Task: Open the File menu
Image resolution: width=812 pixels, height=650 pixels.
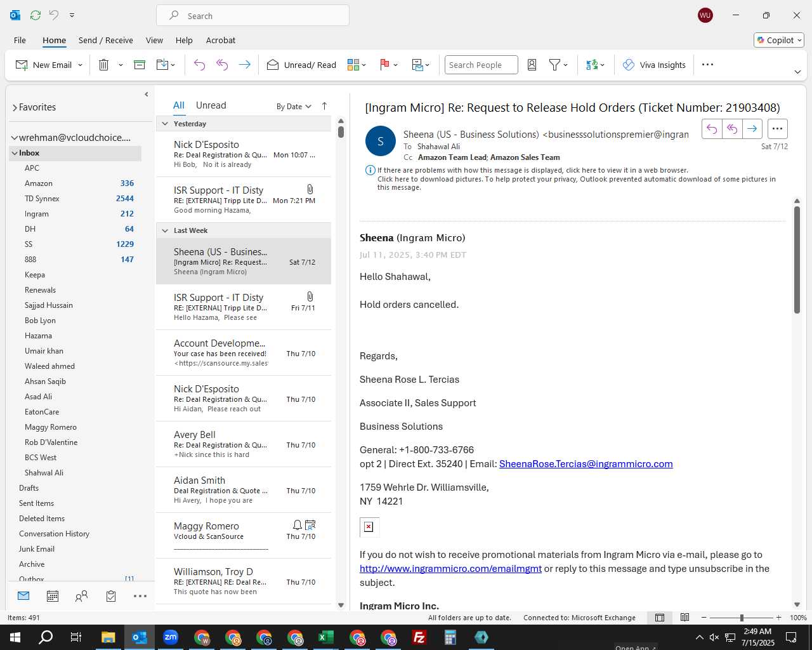Action: 20,40
